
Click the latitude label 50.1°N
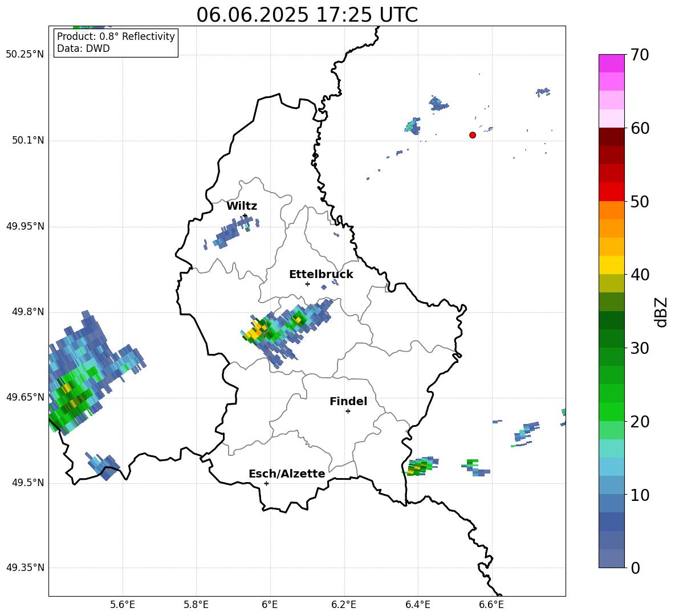point(29,140)
